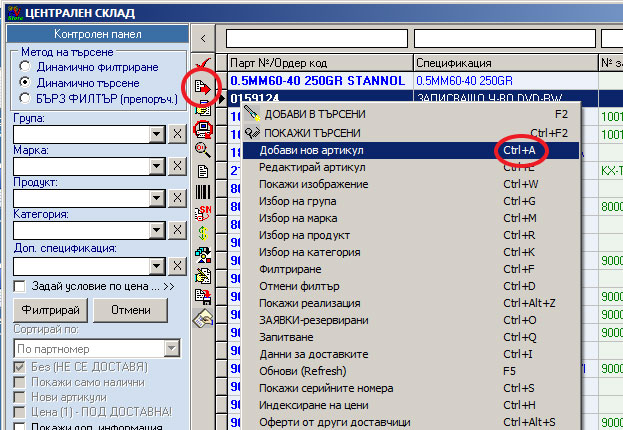Choose Филтриране menu entry
This screenshot has height=430, width=623.
(x=411, y=269)
